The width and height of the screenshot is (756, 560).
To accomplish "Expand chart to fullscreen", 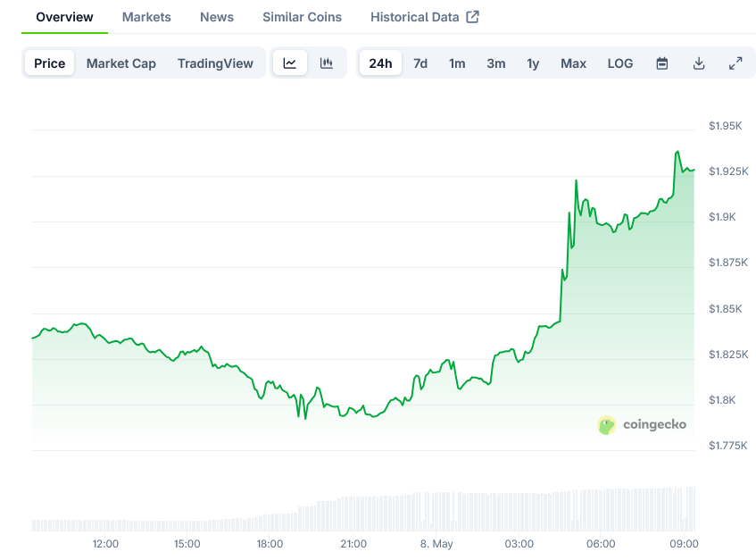I will [x=735, y=63].
